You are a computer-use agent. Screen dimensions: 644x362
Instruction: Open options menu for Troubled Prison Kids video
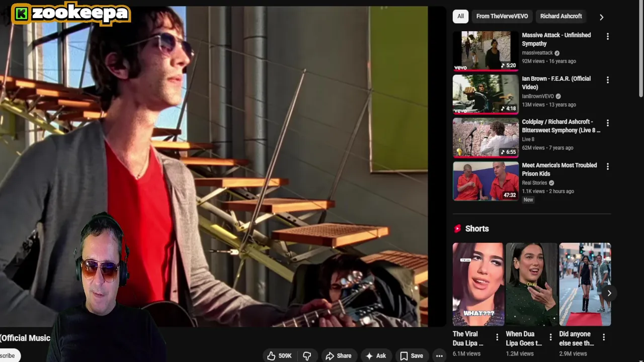pos(608,166)
